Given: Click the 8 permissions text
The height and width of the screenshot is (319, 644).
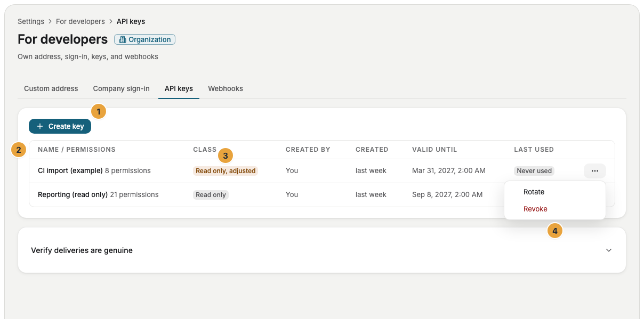Looking at the screenshot, I should 128,171.
